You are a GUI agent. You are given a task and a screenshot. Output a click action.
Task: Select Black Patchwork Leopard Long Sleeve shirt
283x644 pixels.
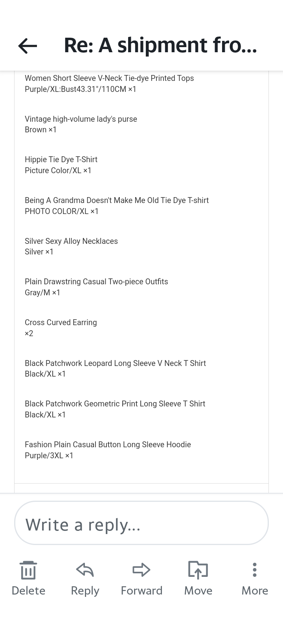tap(115, 363)
